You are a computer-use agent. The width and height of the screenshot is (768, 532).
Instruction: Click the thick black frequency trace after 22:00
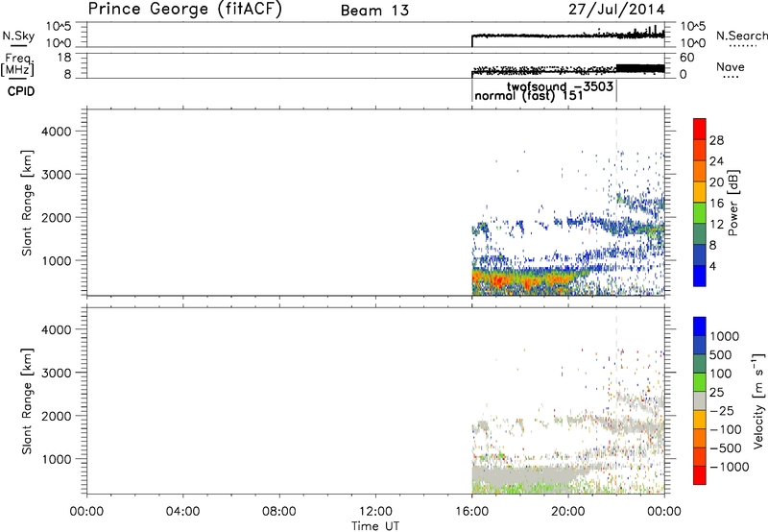(640, 68)
